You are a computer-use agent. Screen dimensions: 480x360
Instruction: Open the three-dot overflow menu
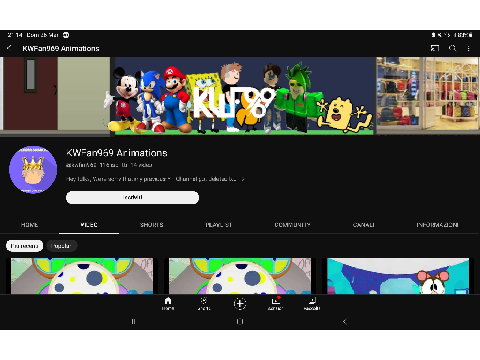coord(468,49)
